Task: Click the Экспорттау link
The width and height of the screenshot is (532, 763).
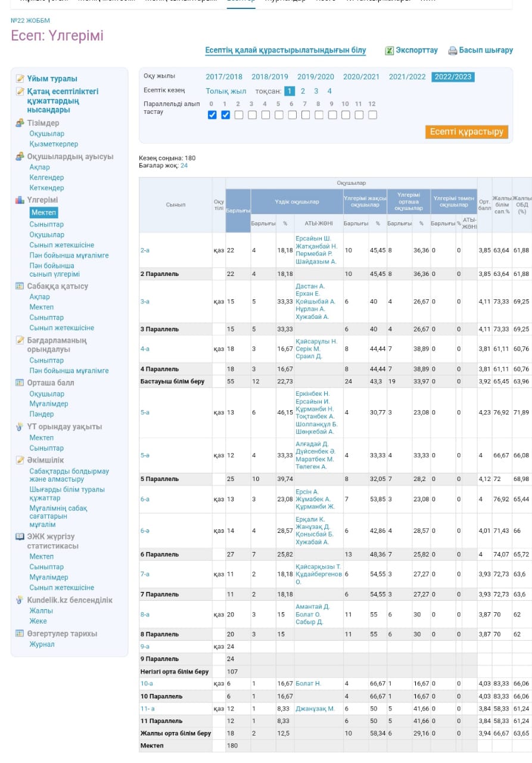Action: coord(416,51)
